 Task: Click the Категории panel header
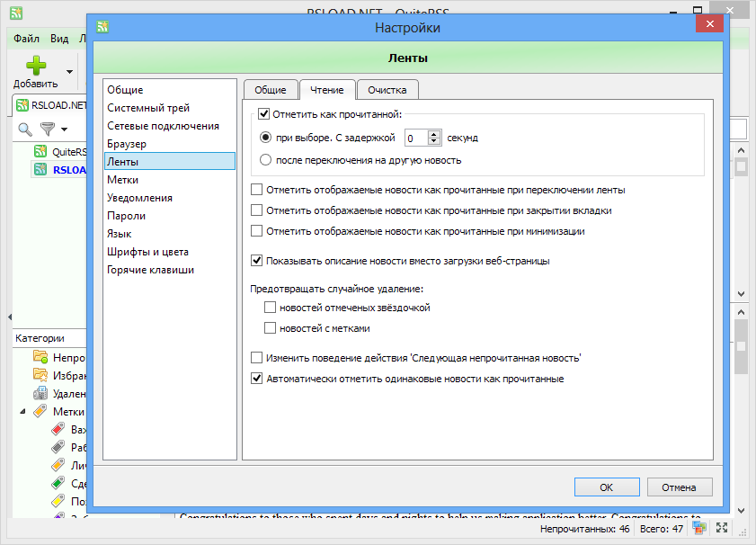point(49,338)
